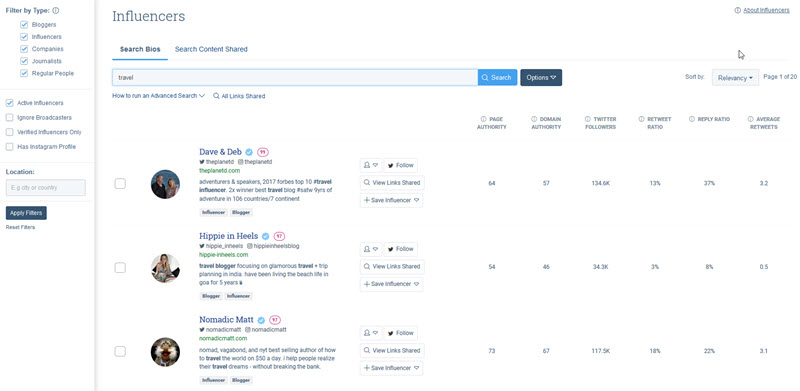Click the Reply Ratio info icon
The height and width of the screenshot is (391, 800).
[692, 119]
